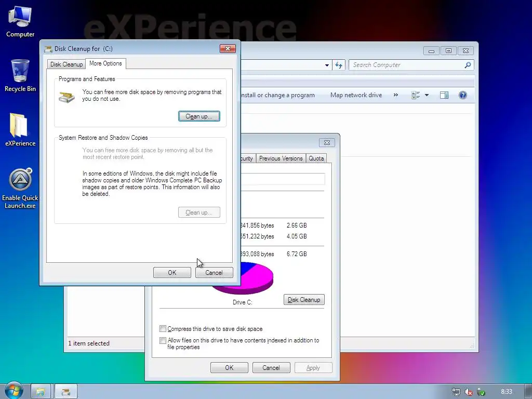Select the Recycle Bin desktop icon
This screenshot has height=399, width=532.
[20, 75]
